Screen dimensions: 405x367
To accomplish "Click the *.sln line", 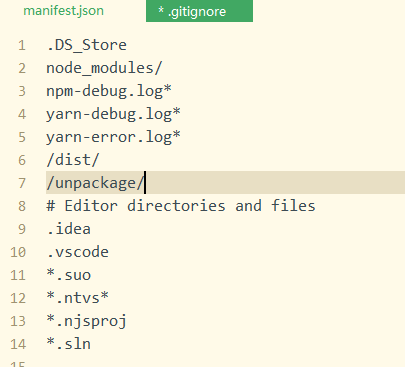I will [68, 344].
